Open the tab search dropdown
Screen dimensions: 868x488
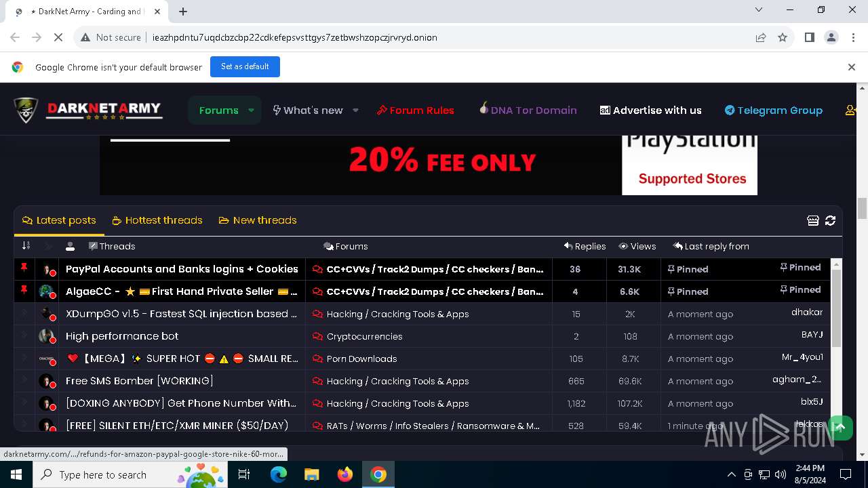pos(759,9)
